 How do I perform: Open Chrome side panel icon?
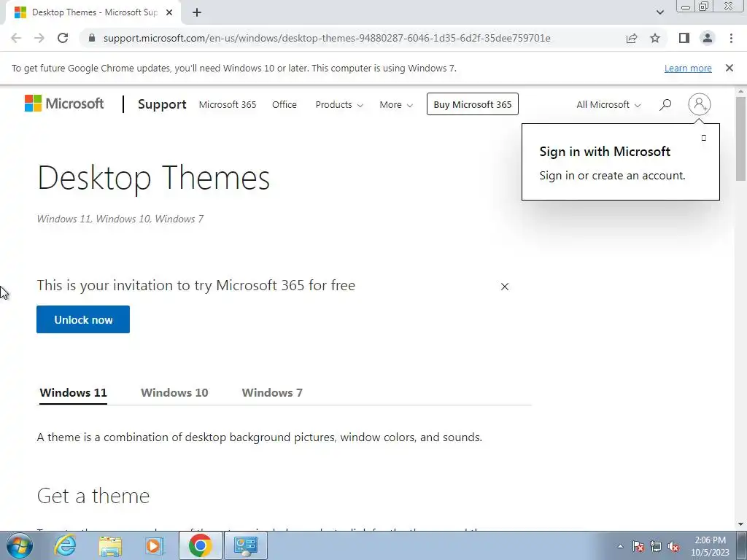click(684, 38)
